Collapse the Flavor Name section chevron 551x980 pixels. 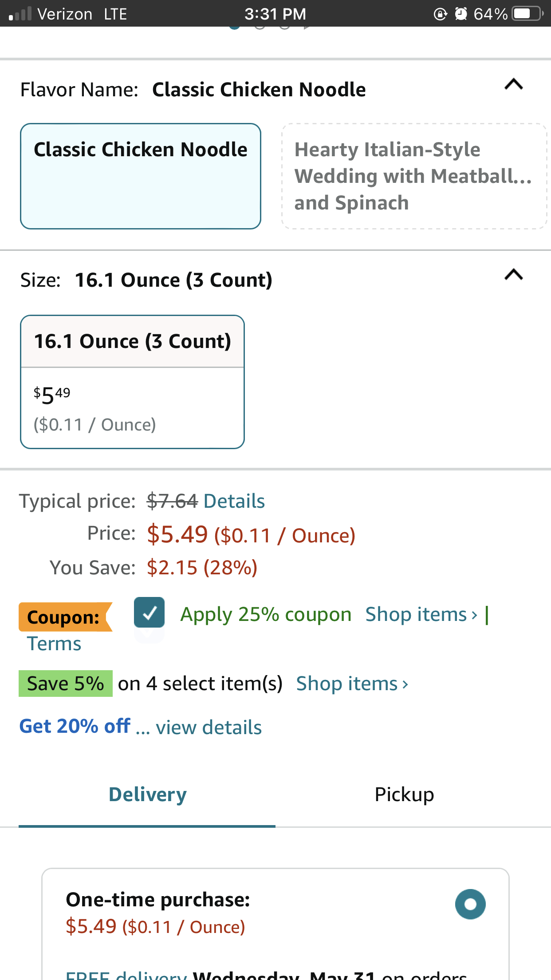coord(513,84)
